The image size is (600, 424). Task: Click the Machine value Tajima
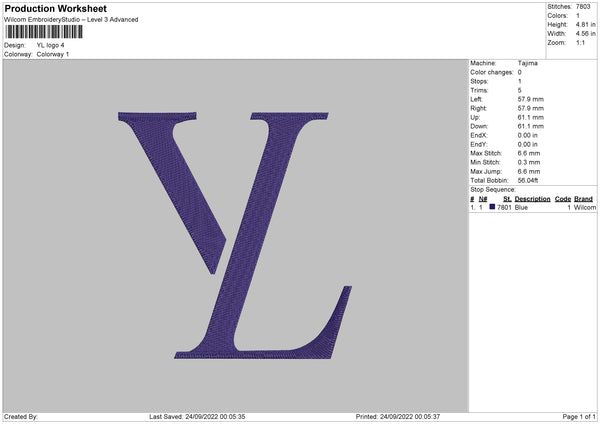[528, 63]
